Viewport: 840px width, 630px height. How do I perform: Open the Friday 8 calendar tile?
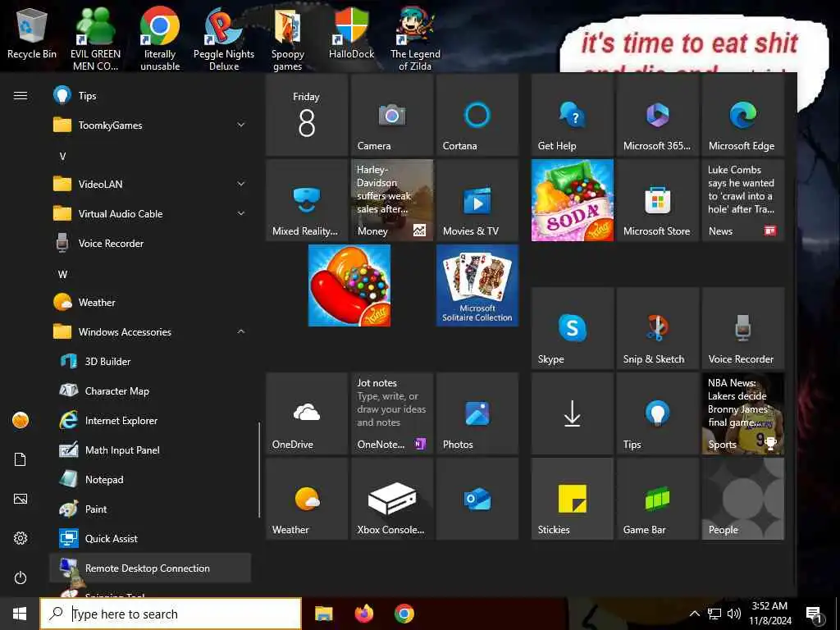[x=307, y=115]
